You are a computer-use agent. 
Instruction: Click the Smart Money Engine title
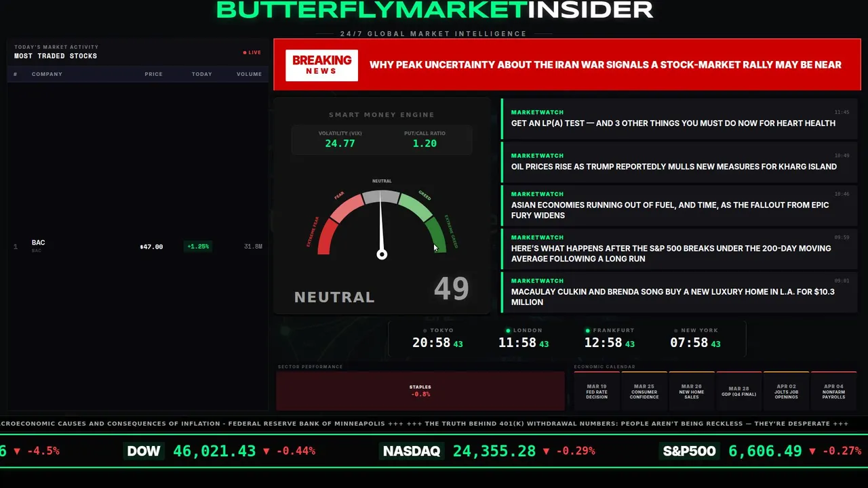coord(382,115)
